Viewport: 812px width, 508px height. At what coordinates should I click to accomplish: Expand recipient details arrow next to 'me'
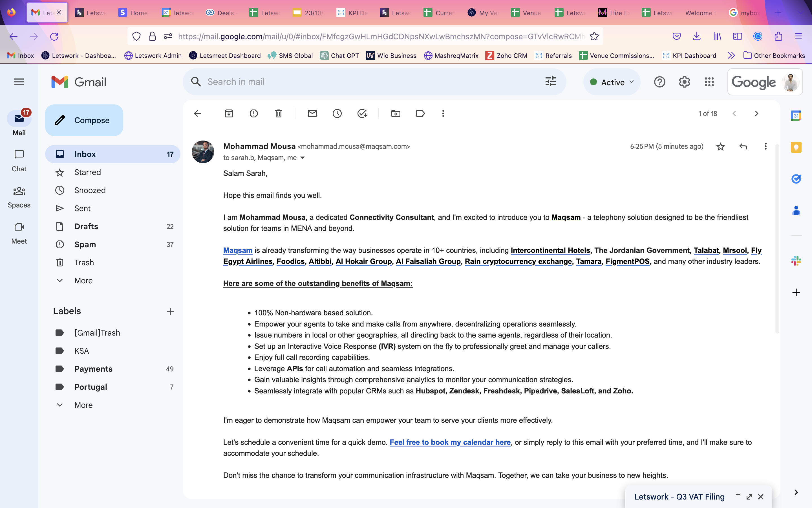click(303, 158)
